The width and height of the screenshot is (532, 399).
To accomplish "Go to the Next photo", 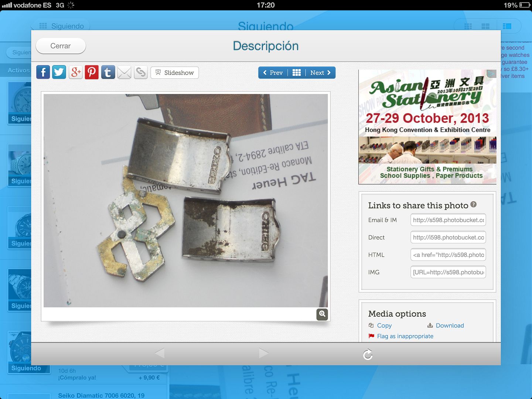I will tap(320, 73).
